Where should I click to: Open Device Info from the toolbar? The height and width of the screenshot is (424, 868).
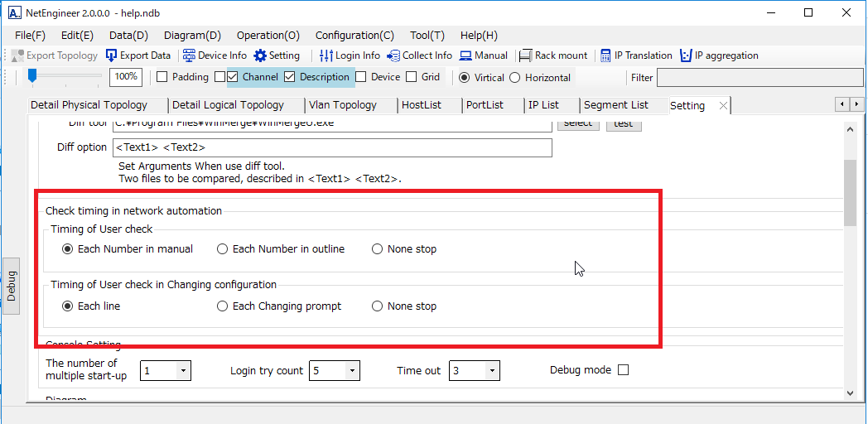tap(189, 55)
